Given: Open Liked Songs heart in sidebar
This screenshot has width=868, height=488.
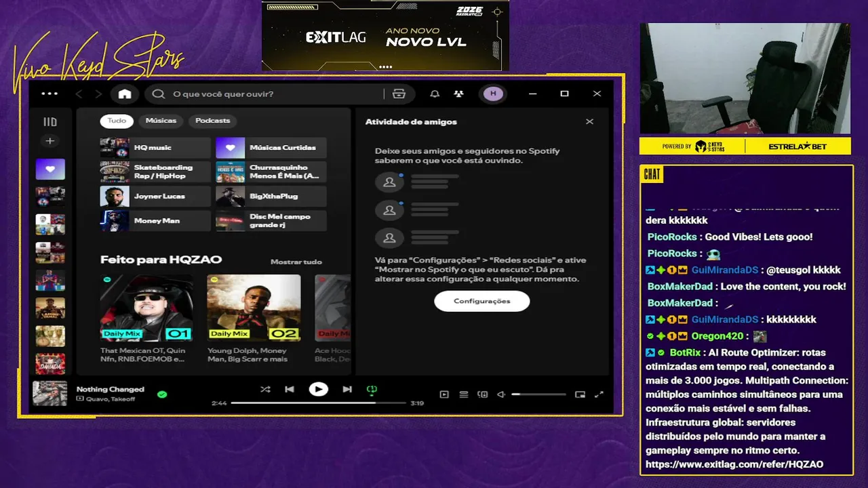Looking at the screenshot, I should click(50, 169).
